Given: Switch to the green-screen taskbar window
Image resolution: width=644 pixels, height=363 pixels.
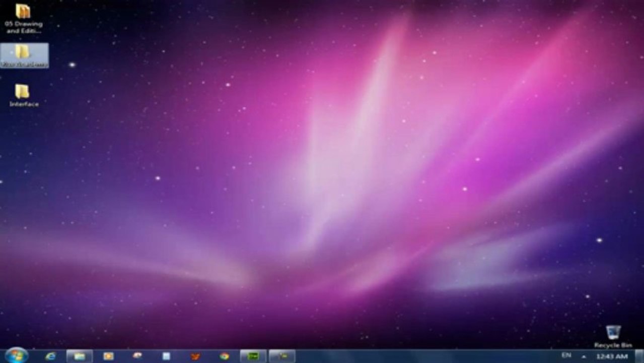Looking at the screenshot, I should (253, 356).
